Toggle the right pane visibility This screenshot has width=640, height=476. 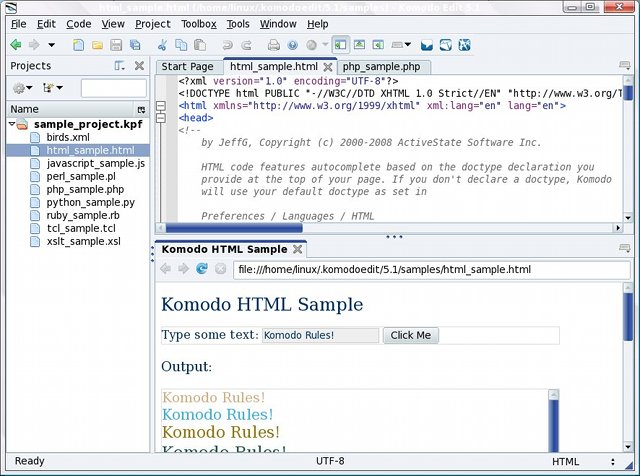coord(378,44)
